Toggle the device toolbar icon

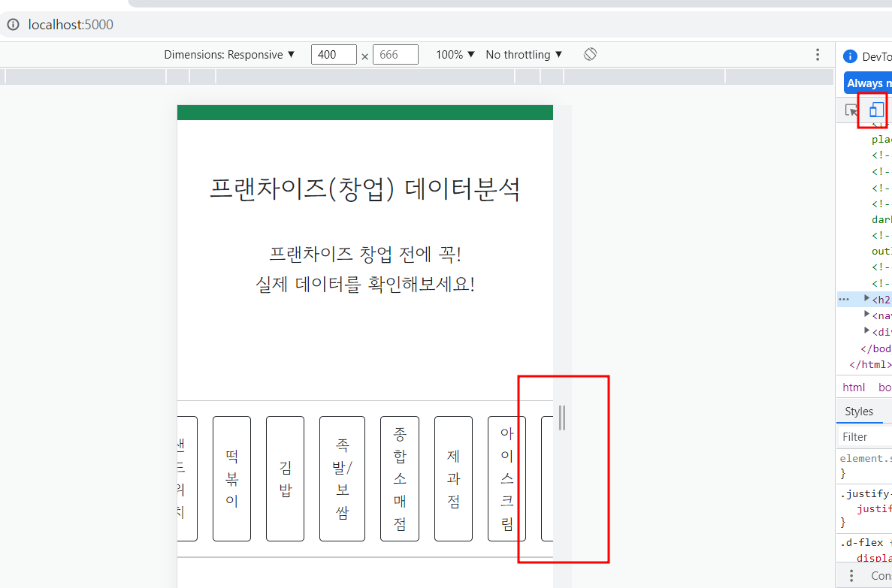(x=877, y=110)
